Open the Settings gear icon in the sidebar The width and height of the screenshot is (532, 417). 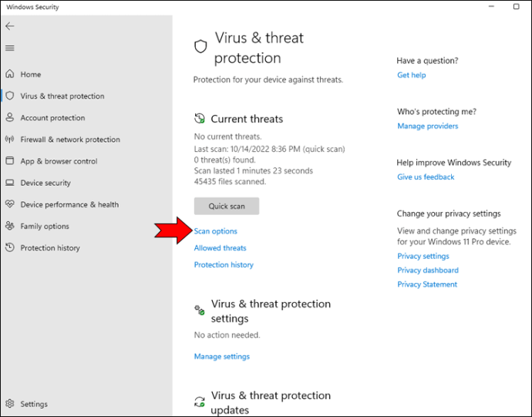click(10, 403)
